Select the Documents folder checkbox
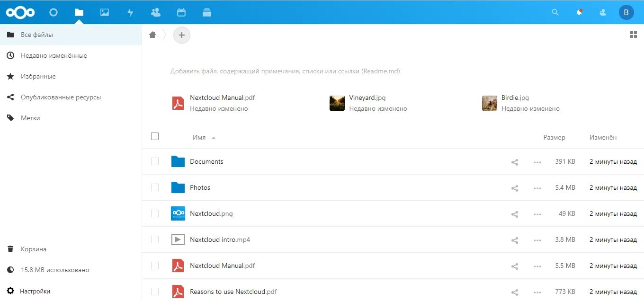This screenshot has width=644, height=301. [x=155, y=161]
